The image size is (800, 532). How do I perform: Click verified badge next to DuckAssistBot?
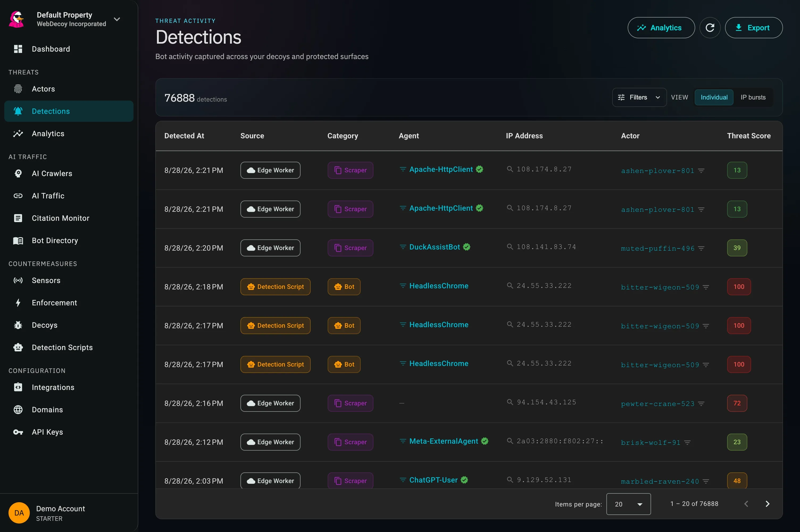(467, 247)
